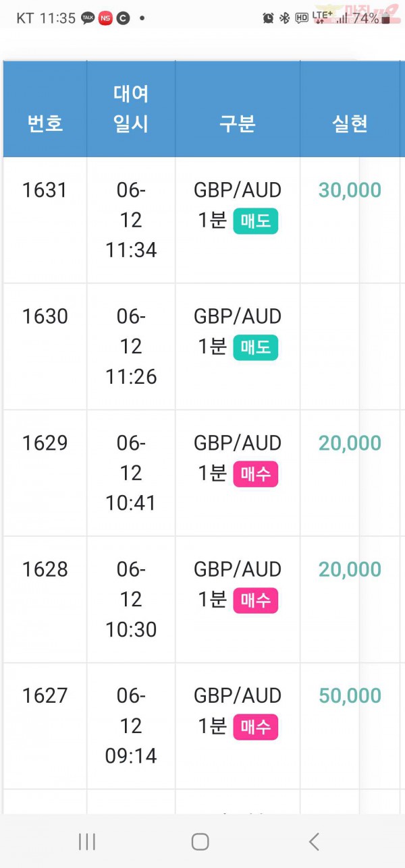The height and width of the screenshot is (868, 405).
Task: Tap the alarm clock status icon
Action: pyautogui.click(x=268, y=18)
